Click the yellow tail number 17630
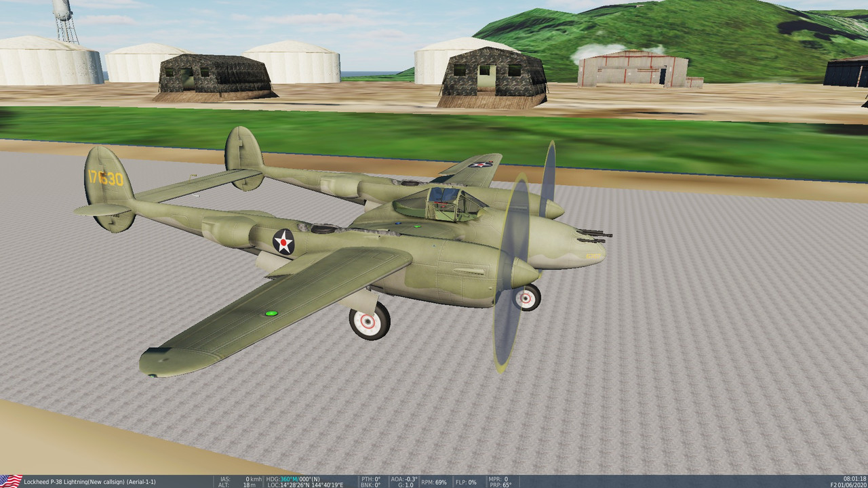 106,178
